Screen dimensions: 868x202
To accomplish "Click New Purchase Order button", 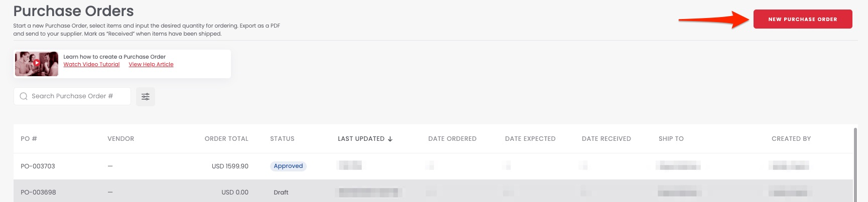I will coord(802,19).
